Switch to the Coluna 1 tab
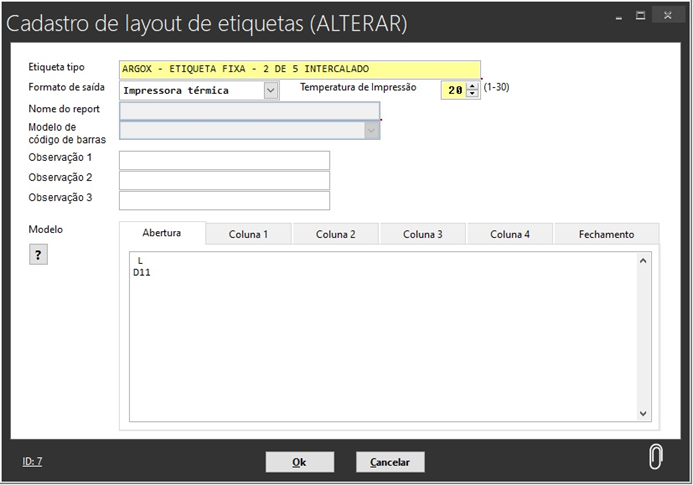The image size is (693, 485). pyautogui.click(x=248, y=234)
